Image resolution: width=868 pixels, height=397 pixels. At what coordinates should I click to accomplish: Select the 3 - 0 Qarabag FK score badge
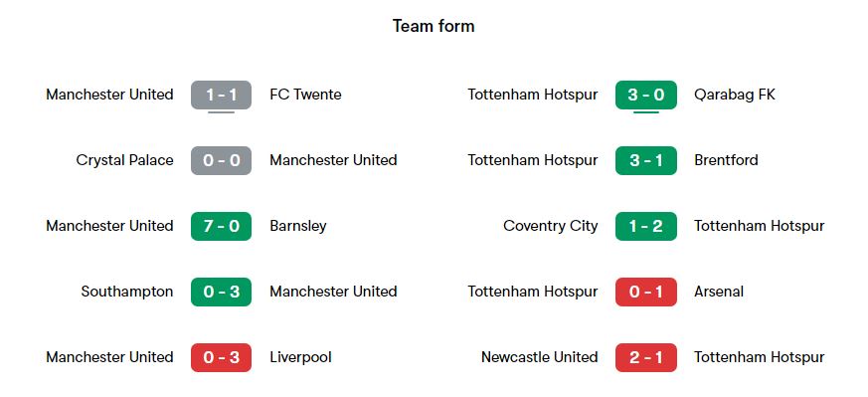click(x=646, y=95)
